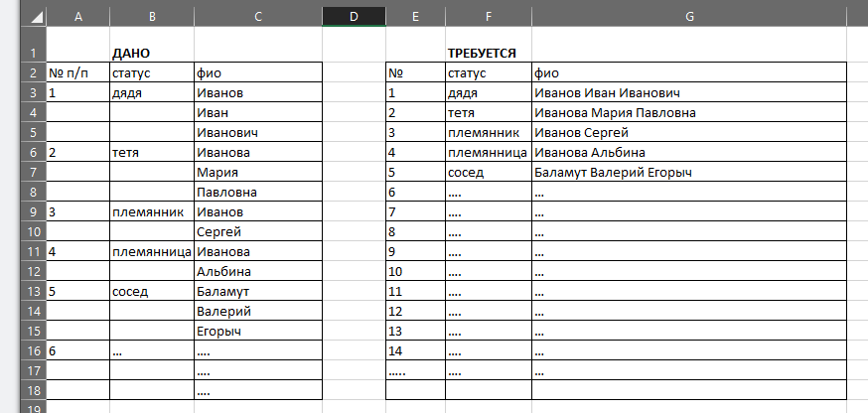Image resolution: width=868 pixels, height=413 pixels.
Task: Select row 16 header
Action: tap(33, 350)
